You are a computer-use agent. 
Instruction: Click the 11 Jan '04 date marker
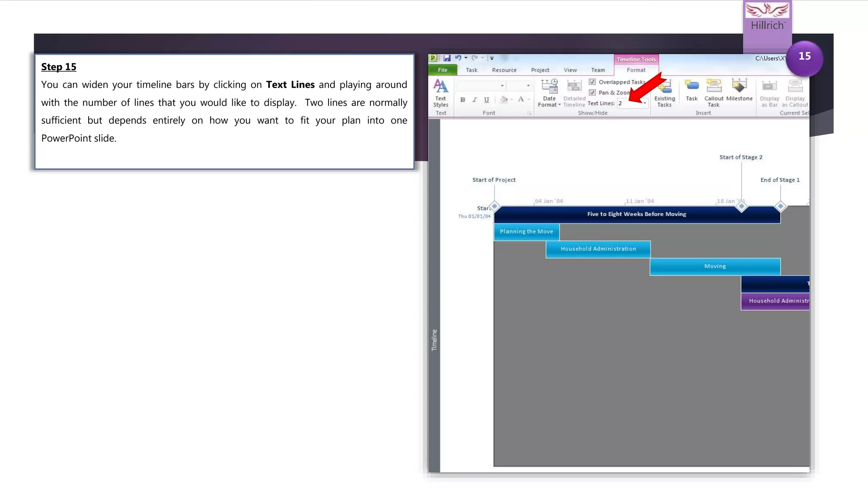click(x=640, y=201)
